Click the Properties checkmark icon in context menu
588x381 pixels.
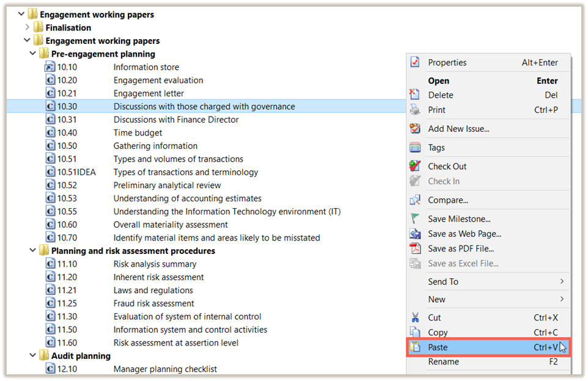pyautogui.click(x=415, y=62)
